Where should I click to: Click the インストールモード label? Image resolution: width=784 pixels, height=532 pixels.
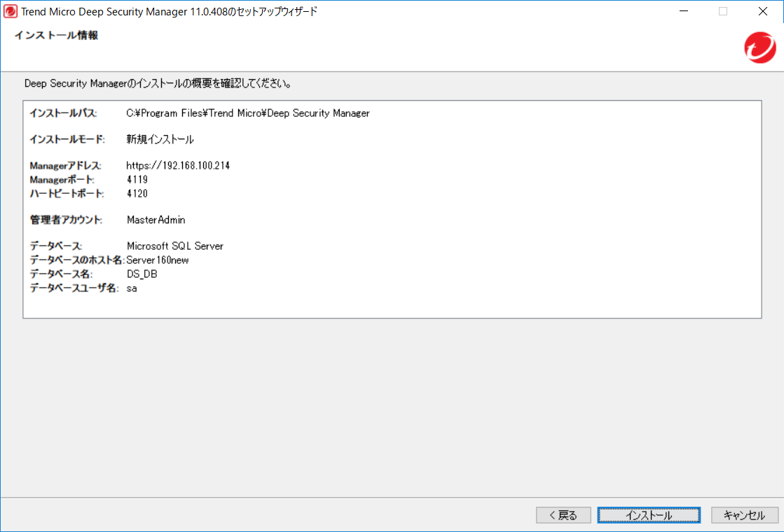(67, 139)
